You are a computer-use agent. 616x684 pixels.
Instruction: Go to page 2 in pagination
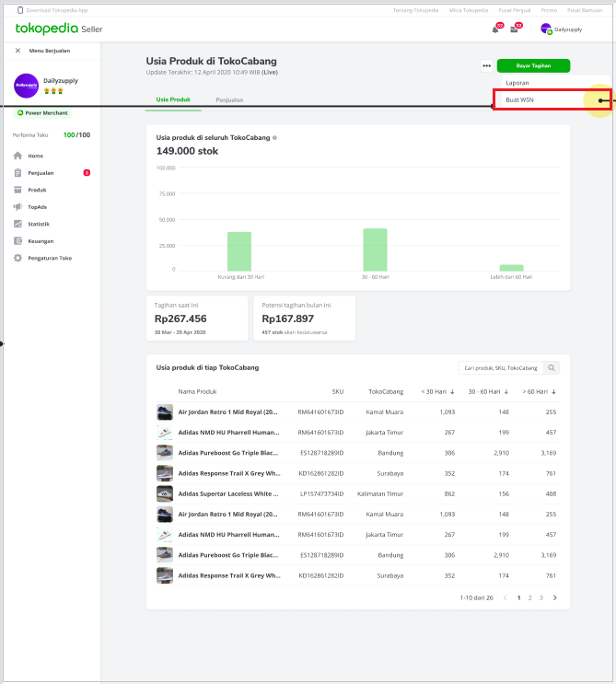(x=530, y=597)
